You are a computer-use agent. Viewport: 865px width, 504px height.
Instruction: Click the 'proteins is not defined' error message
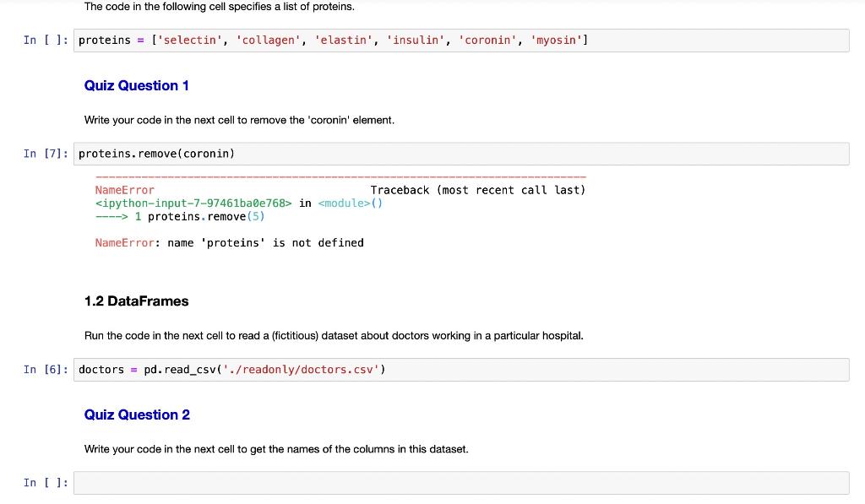pos(229,242)
